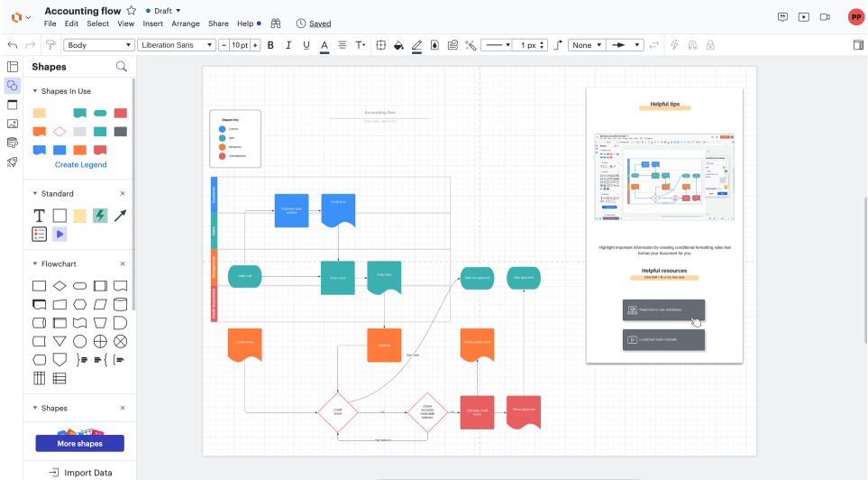Open the Draft status dropdown

pos(163,11)
